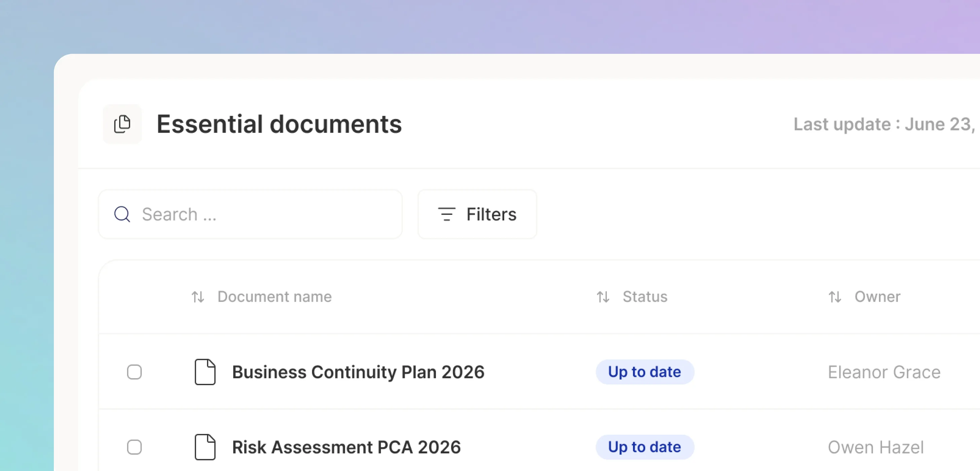
Task: Check the Business Continuity Plan 2026 checkbox
Action: pos(134,372)
